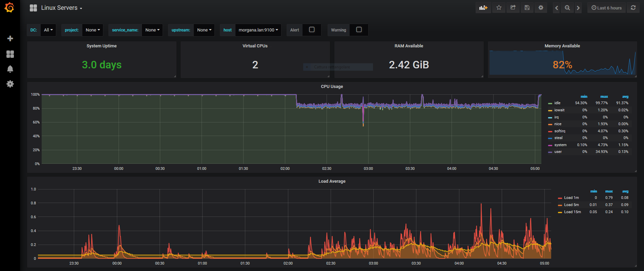Toggle irq series in CPU legend
Image resolution: width=644 pixels, height=271 pixels.
point(557,117)
